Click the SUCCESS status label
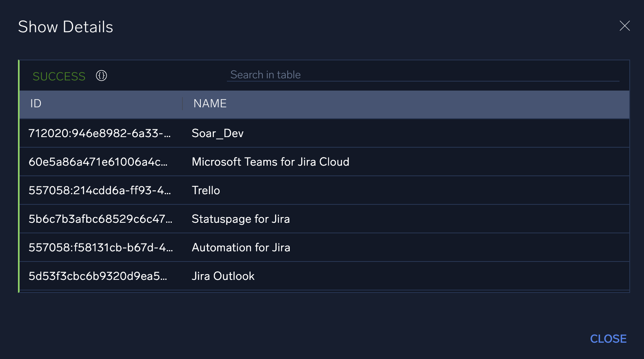Screen dimensions: 644x359 click(x=59, y=76)
